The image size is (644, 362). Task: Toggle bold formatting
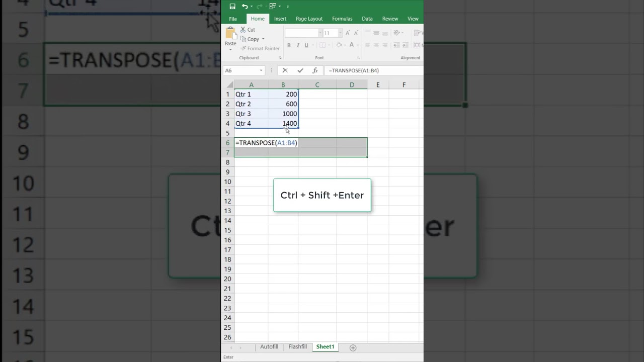tap(289, 45)
